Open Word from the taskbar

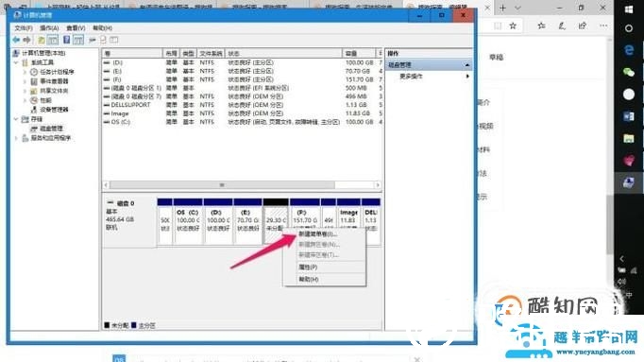pyautogui.click(x=628, y=116)
